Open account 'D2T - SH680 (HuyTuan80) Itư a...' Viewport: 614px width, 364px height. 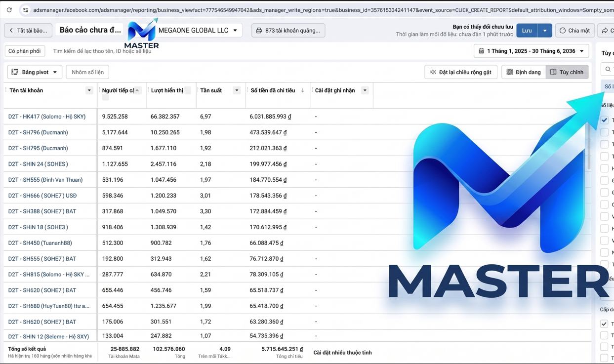[x=49, y=306]
